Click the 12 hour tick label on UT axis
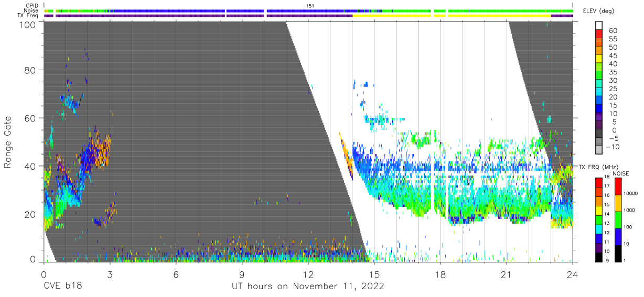The width and height of the screenshot is (644, 297). coord(308,274)
